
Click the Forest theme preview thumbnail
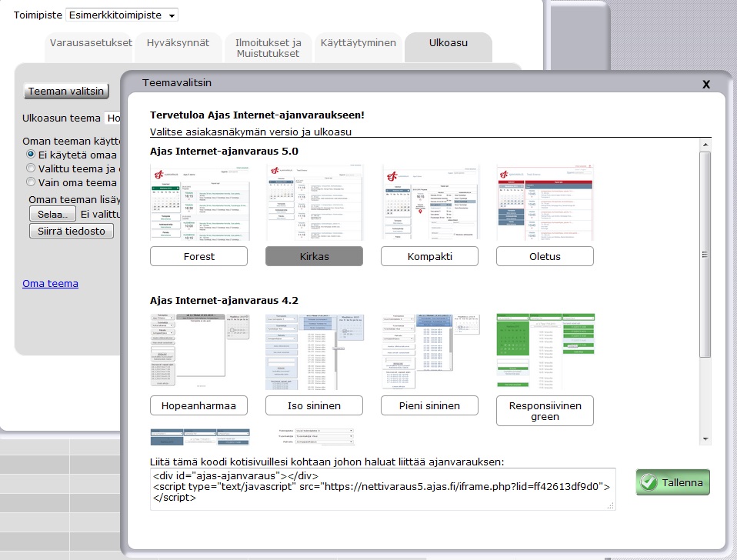pos(198,202)
